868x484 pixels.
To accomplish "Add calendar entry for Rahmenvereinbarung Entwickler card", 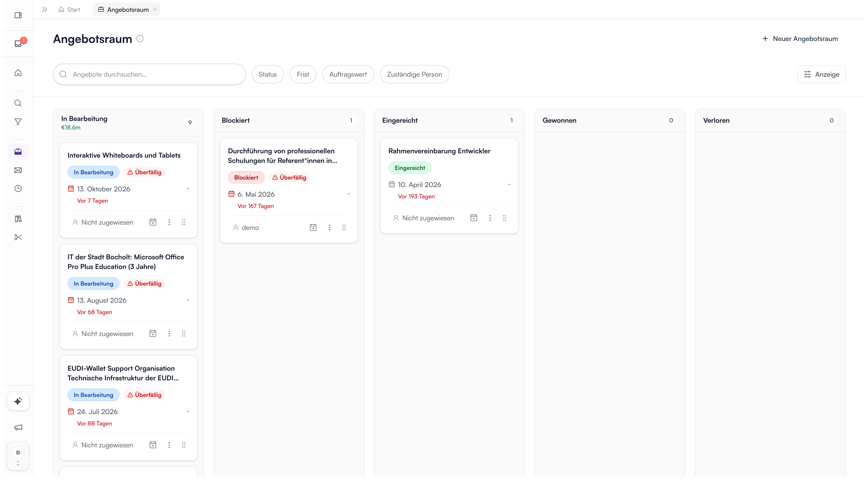I will point(474,218).
